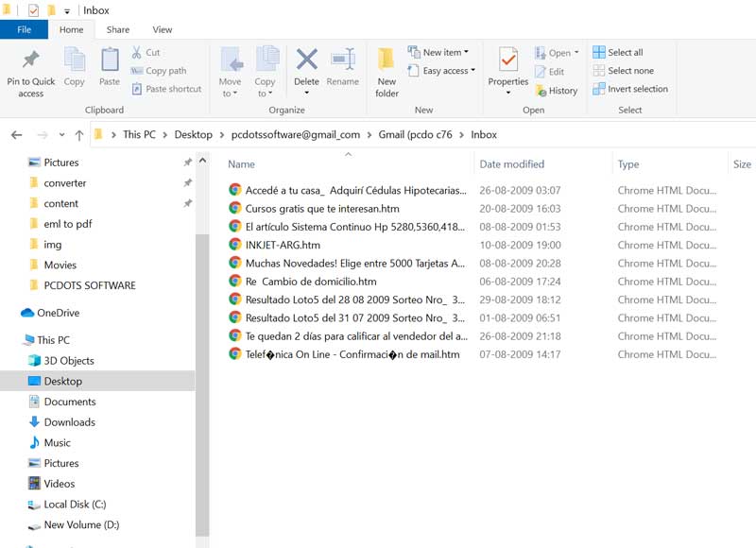756x548 pixels.
Task: Click the Cut scissors icon
Action: click(136, 52)
